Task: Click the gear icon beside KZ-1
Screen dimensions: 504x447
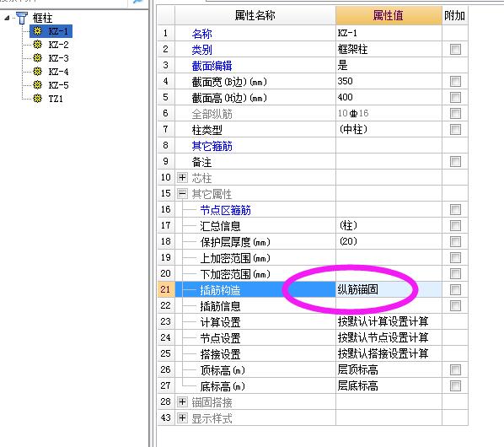Action: click(37, 31)
